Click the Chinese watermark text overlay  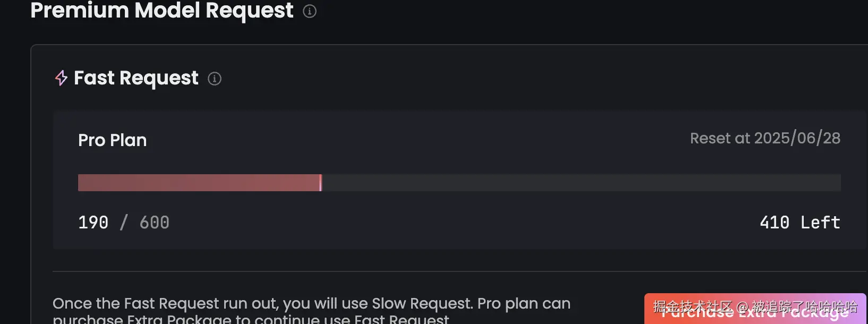coord(755,306)
